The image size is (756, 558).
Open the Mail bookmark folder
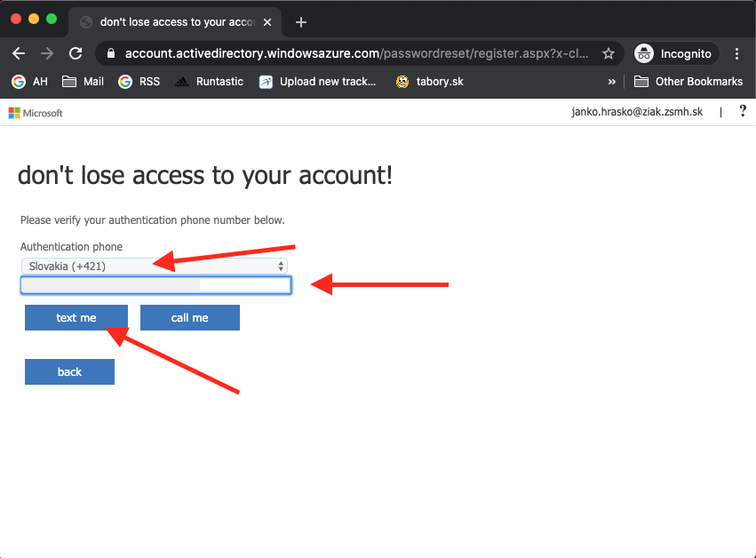(84, 82)
